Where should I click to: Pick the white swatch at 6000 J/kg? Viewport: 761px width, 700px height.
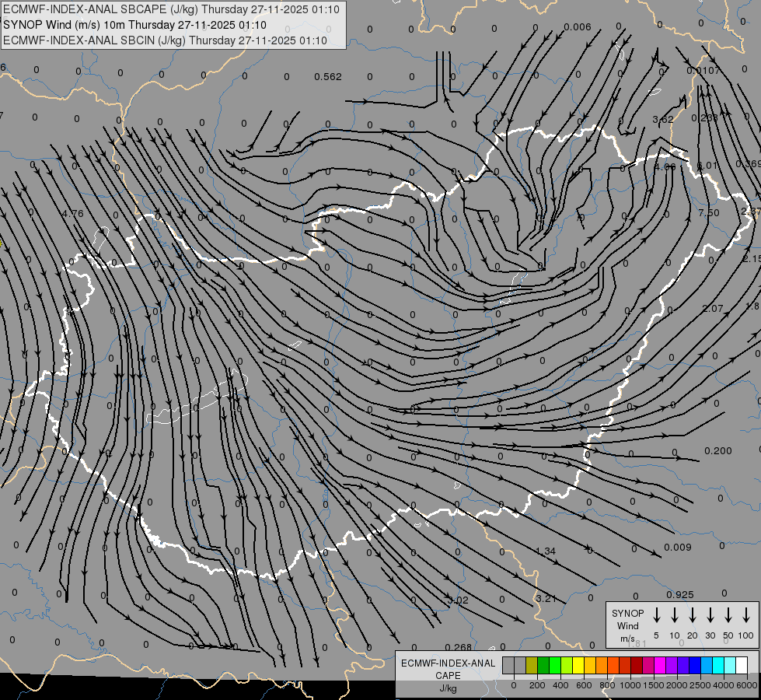(741, 666)
